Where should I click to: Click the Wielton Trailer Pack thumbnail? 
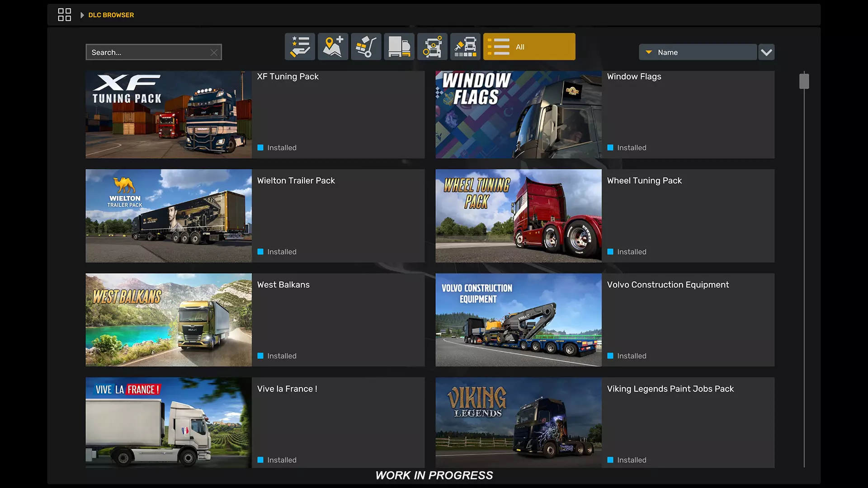click(169, 216)
